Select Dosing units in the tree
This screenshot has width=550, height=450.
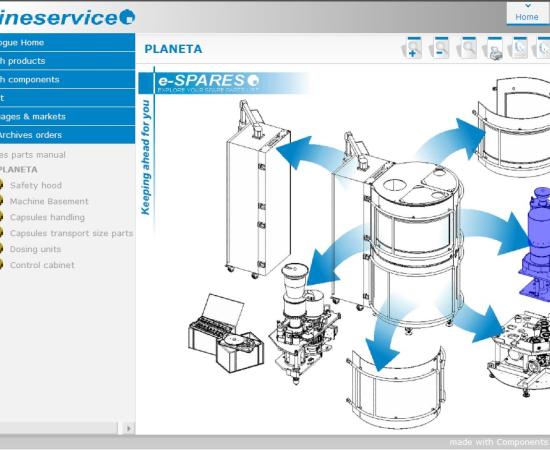(35, 249)
